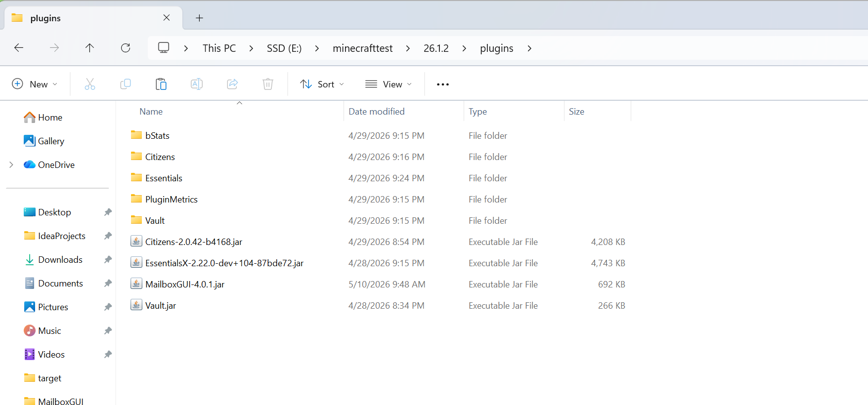Click pin icon next to Videos
868x405 pixels.
[x=108, y=355]
